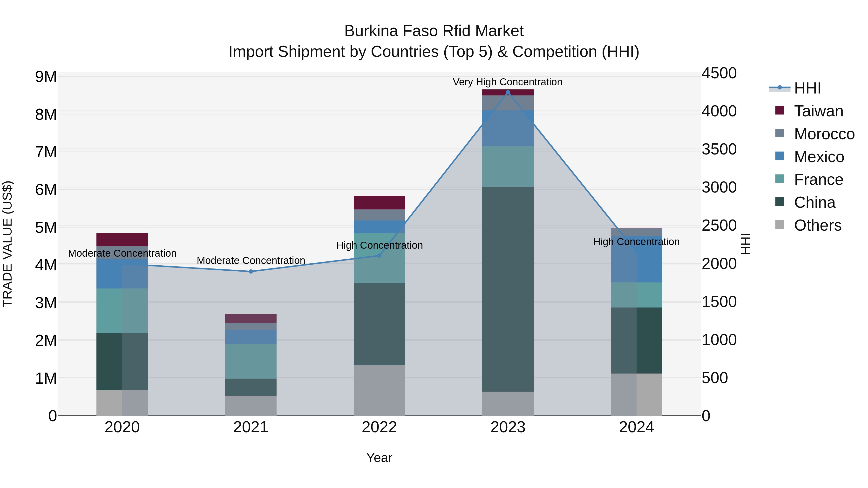Toggle the Others legend entry
Screen dimensions: 868x488
coord(808,225)
